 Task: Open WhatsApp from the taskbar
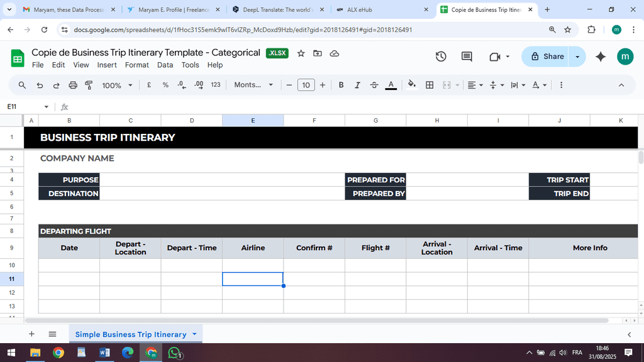(175, 353)
